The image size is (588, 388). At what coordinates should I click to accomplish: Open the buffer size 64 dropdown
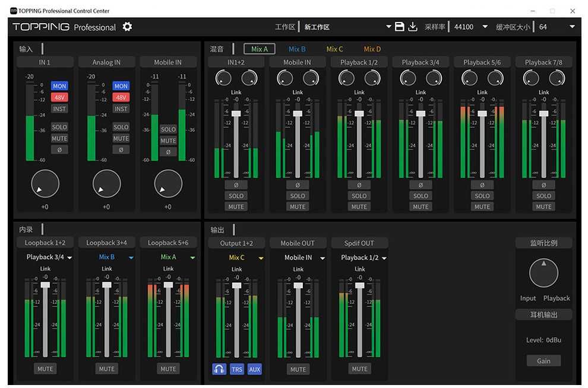pyautogui.click(x=572, y=27)
